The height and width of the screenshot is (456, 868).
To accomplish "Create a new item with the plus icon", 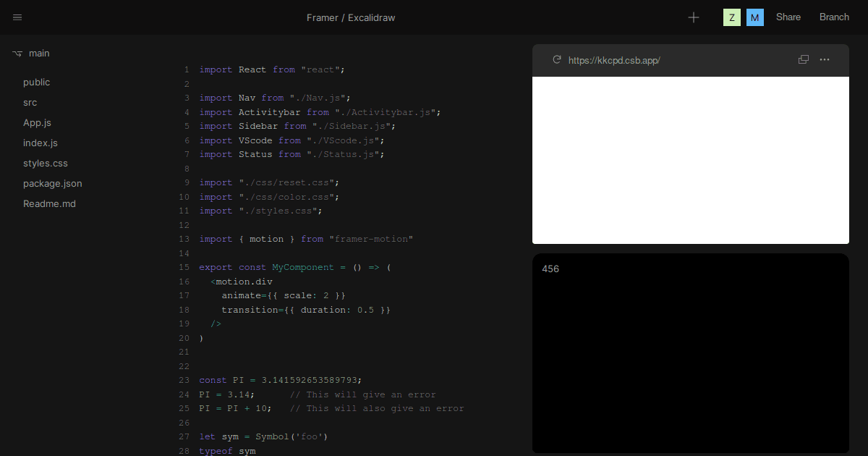I will [693, 17].
